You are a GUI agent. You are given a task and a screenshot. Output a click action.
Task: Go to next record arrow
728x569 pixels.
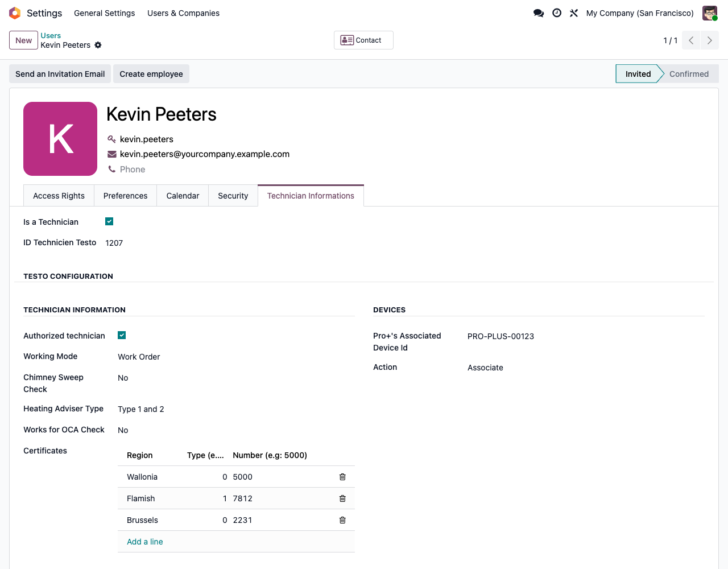pos(710,40)
